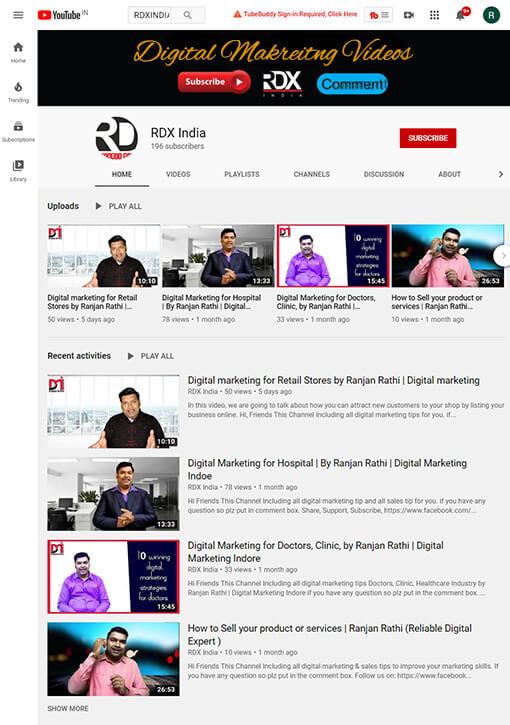Expand more channel tabs with the arrow
Screen dimensions: 510x725
click(500, 174)
